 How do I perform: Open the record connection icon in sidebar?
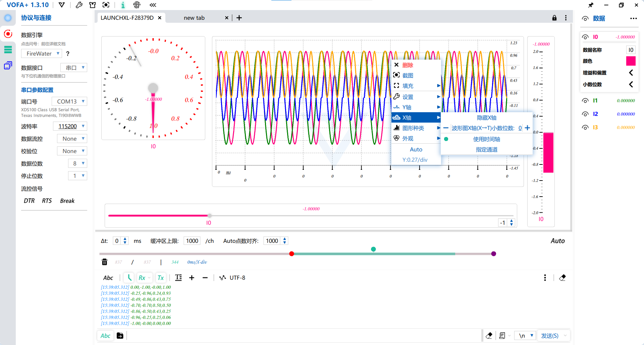pyautogui.click(x=8, y=34)
